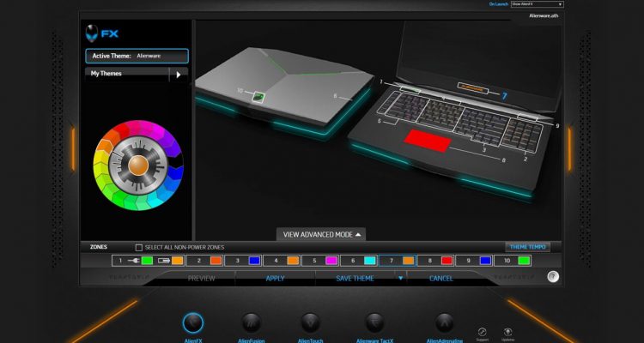Open Theme Tempo
The height and width of the screenshot is (343, 644).
coord(528,247)
